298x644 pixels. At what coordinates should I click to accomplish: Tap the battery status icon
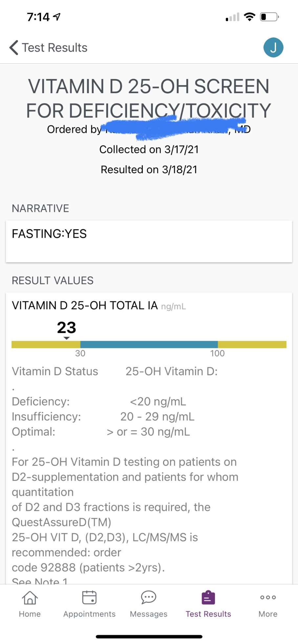[269, 17]
